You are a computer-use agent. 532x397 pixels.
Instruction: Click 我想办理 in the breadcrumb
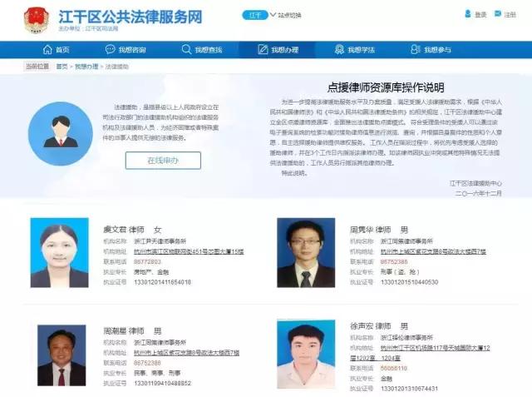point(86,67)
